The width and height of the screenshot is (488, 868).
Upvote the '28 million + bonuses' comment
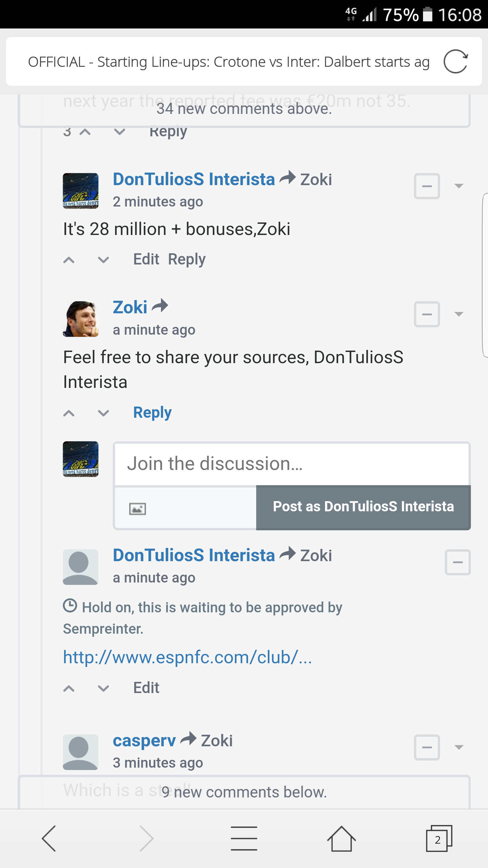click(69, 260)
